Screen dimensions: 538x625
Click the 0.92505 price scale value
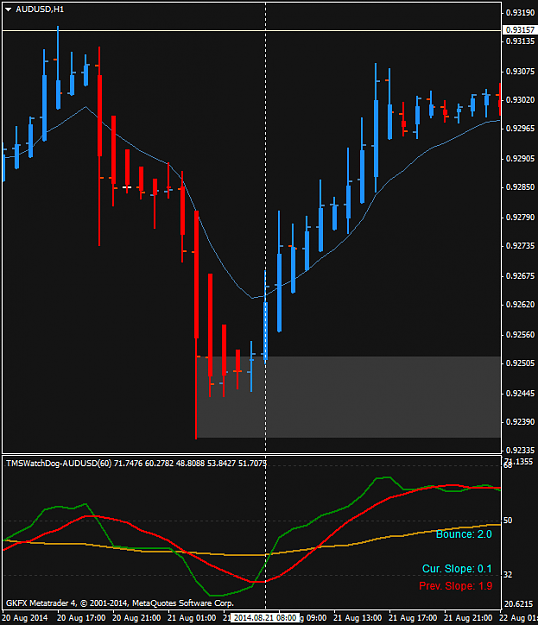tap(520, 363)
